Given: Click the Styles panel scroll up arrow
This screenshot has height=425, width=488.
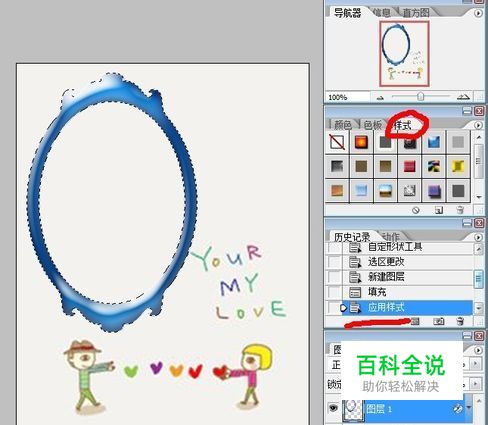Looking at the screenshot, I should (479, 137).
